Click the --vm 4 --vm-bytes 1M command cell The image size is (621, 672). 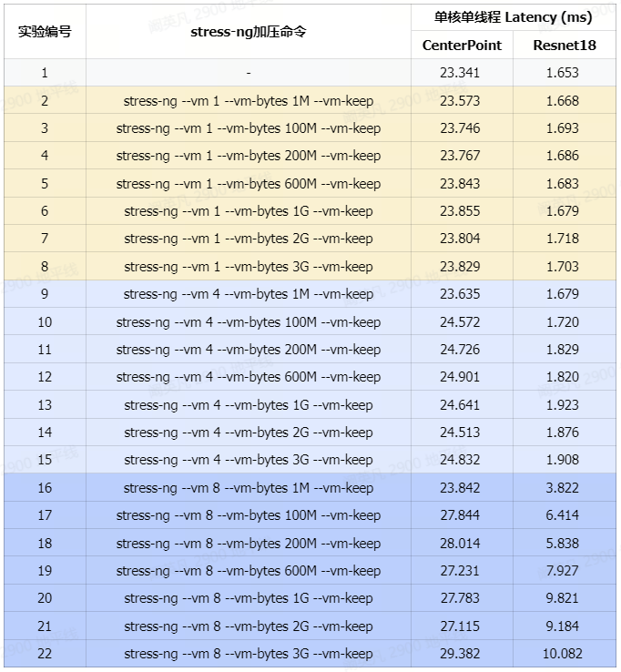tap(249, 294)
